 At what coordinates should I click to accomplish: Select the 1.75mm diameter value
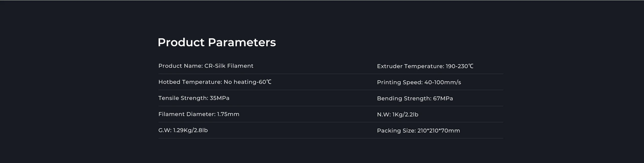click(x=228, y=114)
